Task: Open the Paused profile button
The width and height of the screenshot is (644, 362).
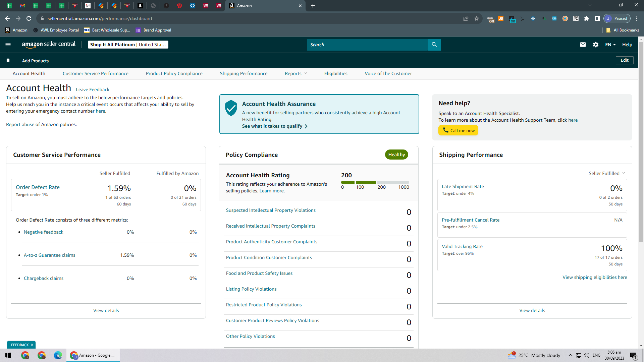Action: click(x=617, y=18)
